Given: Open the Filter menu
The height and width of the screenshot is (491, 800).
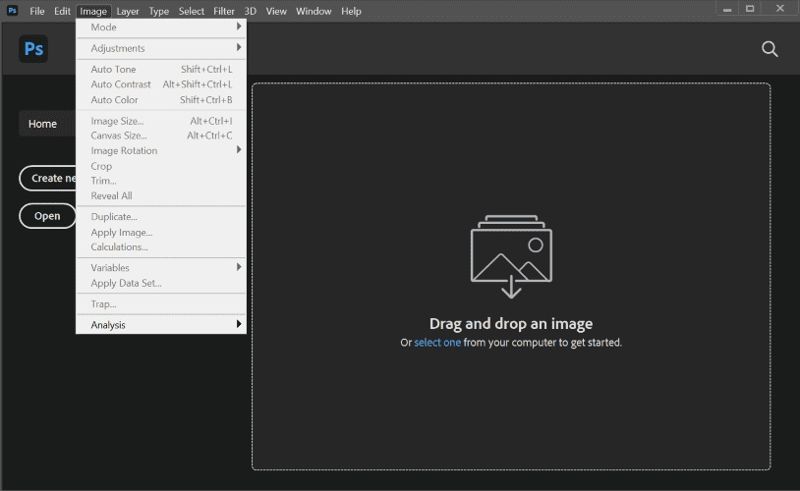Looking at the screenshot, I should point(224,11).
